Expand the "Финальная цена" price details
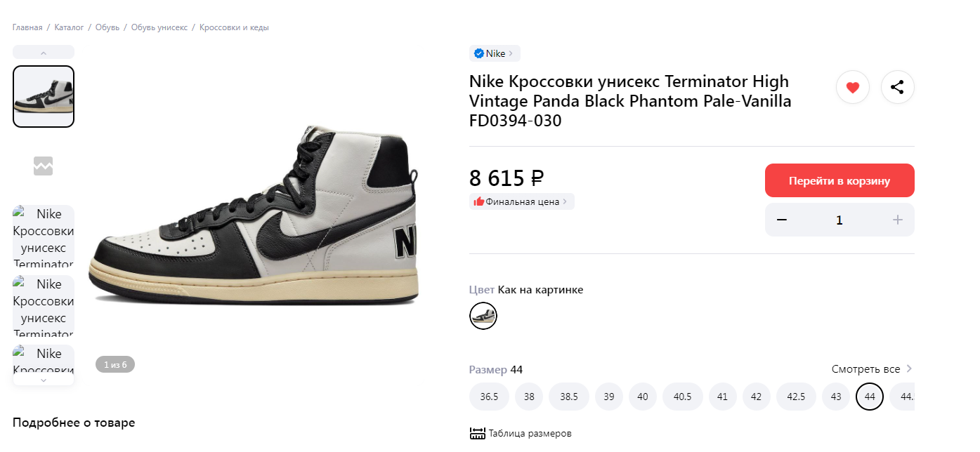980x452 pixels. click(522, 201)
